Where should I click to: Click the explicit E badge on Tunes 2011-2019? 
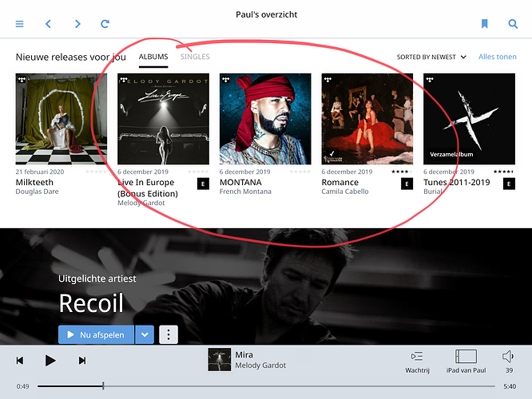coord(509,184)
